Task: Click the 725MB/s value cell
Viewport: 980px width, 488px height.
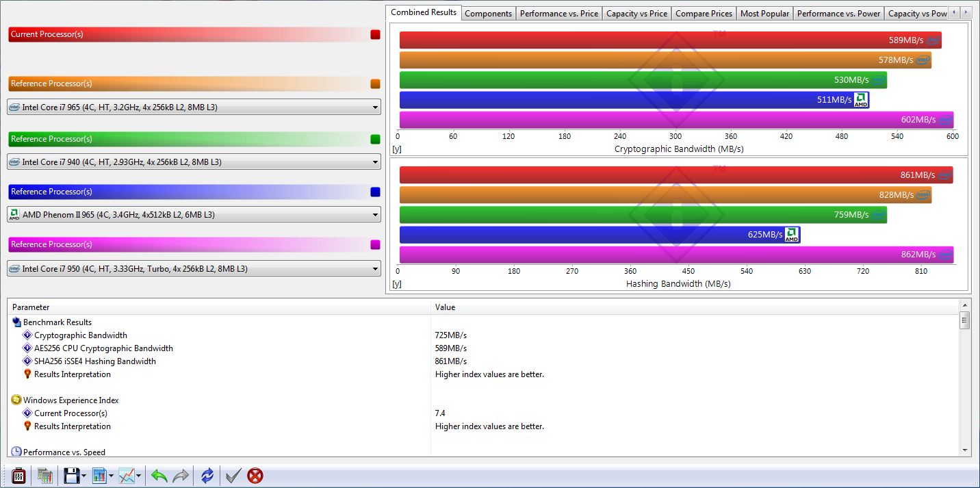Action: click(451, 335)
